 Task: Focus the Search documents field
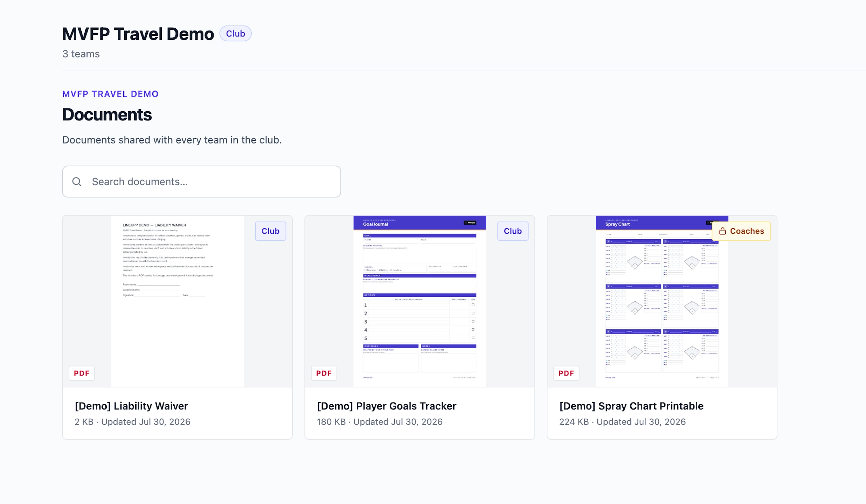(201, 181)
